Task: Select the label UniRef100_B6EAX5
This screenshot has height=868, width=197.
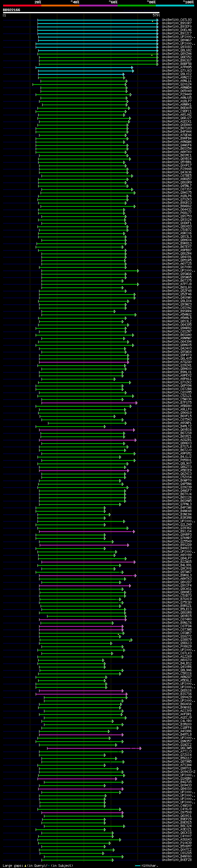Action: pos(177,108)
